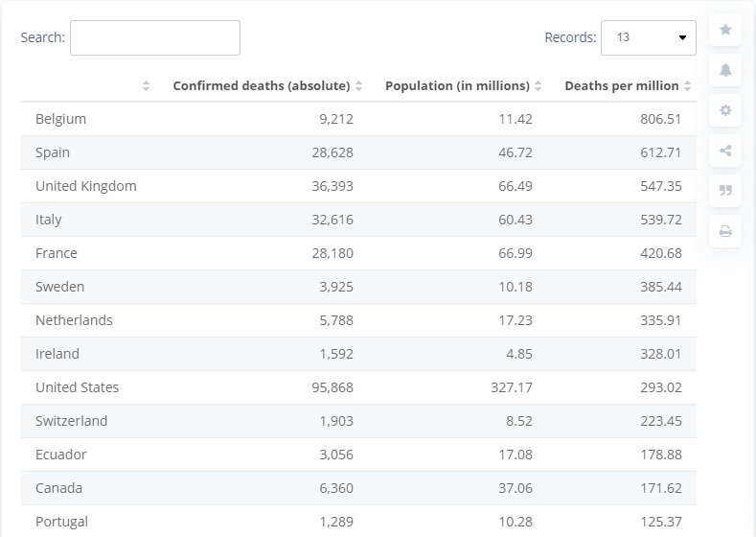Click Ireland's per million value 328.01
Viewport: 756px width, 537px height.
point(660,354)
